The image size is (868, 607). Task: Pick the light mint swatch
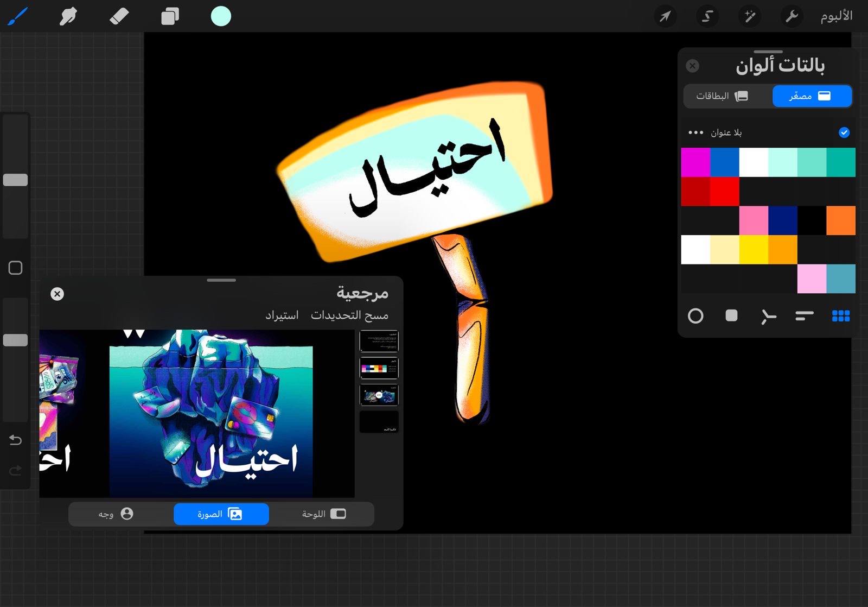pos(783,162)
